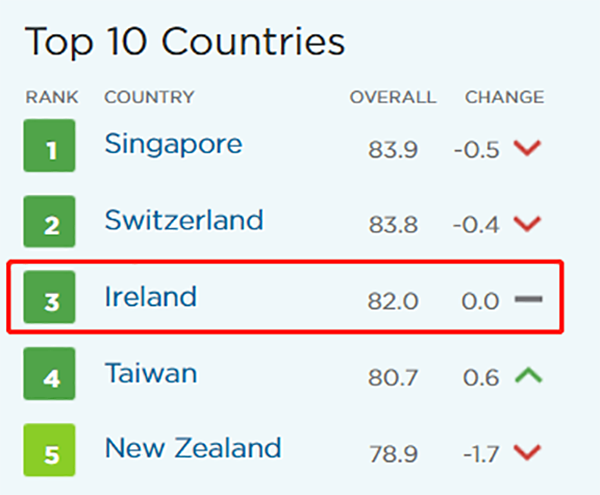This screenshot has height=495, width=600.
Task: Click the green rank 1 badge
Action: 50,146
